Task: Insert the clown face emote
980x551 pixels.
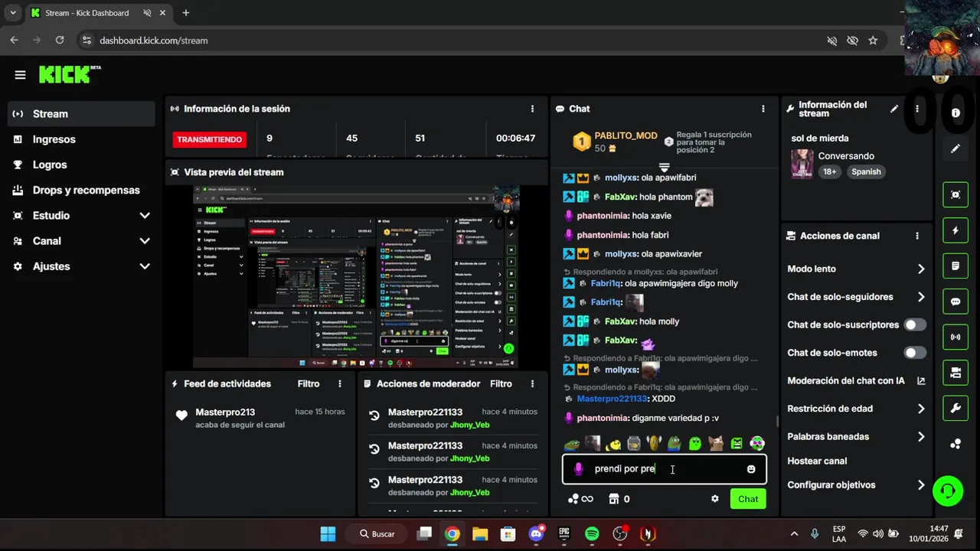Action: point(757,443)
